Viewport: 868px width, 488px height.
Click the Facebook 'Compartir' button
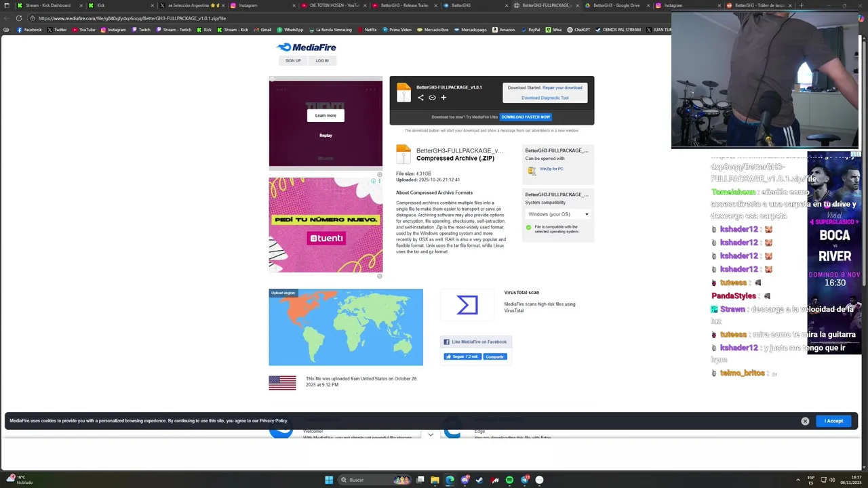point(494,357)
